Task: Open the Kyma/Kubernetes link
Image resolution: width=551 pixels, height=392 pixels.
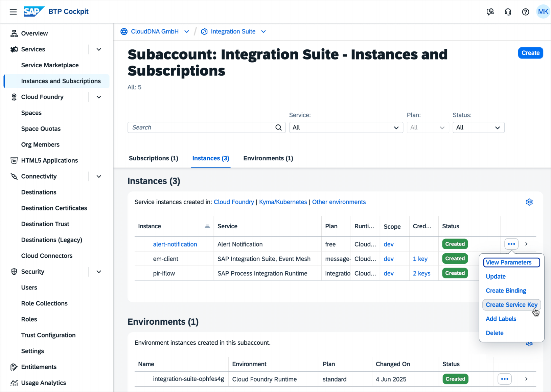Action: 283,202
